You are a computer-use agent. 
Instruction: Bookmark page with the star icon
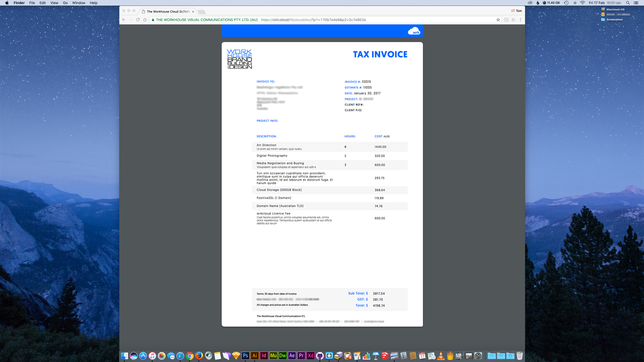coord(498,20)
